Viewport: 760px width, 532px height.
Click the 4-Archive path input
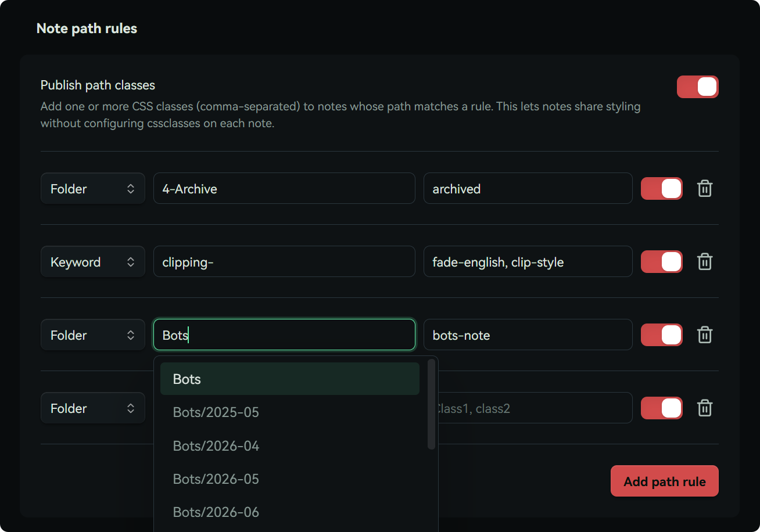[x=284, y=189]
